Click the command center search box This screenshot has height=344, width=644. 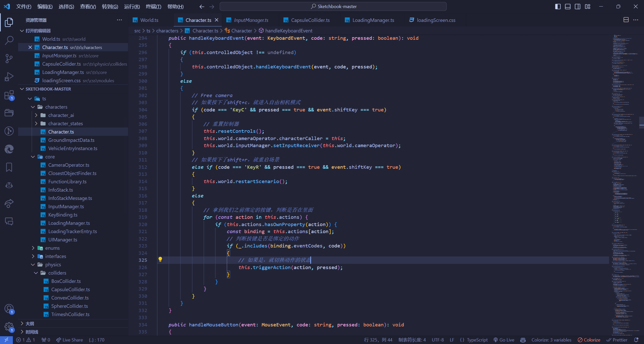(x=333, y=7)
